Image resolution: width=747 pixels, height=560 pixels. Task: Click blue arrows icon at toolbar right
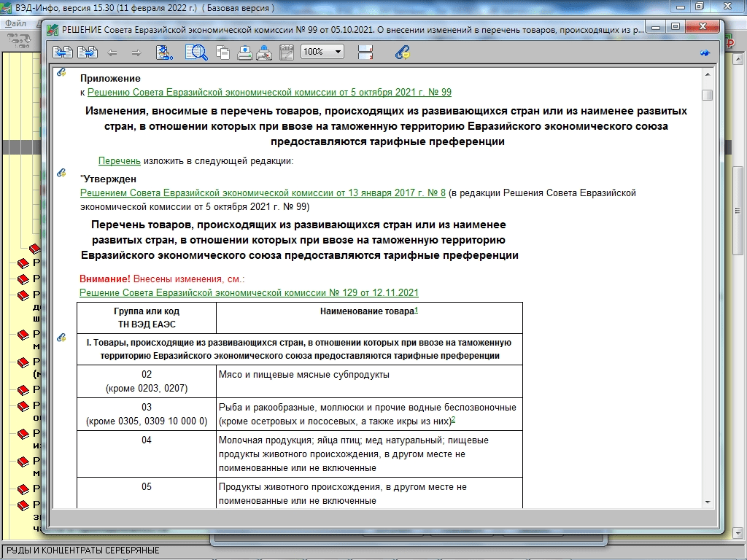pyautogui.click(x=705, y=52)
